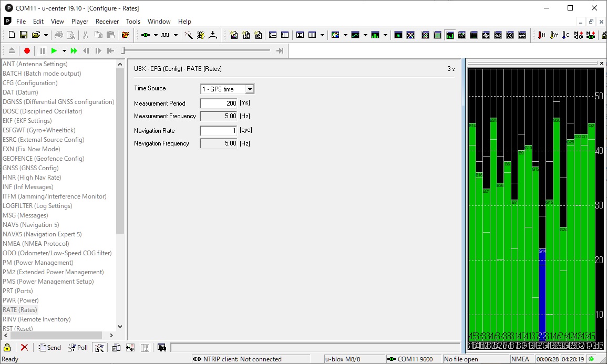This screenshot has height=364, width=607.
Task: Toggle the highlighted signal bar chart view button
Action: tap(450, 35)
